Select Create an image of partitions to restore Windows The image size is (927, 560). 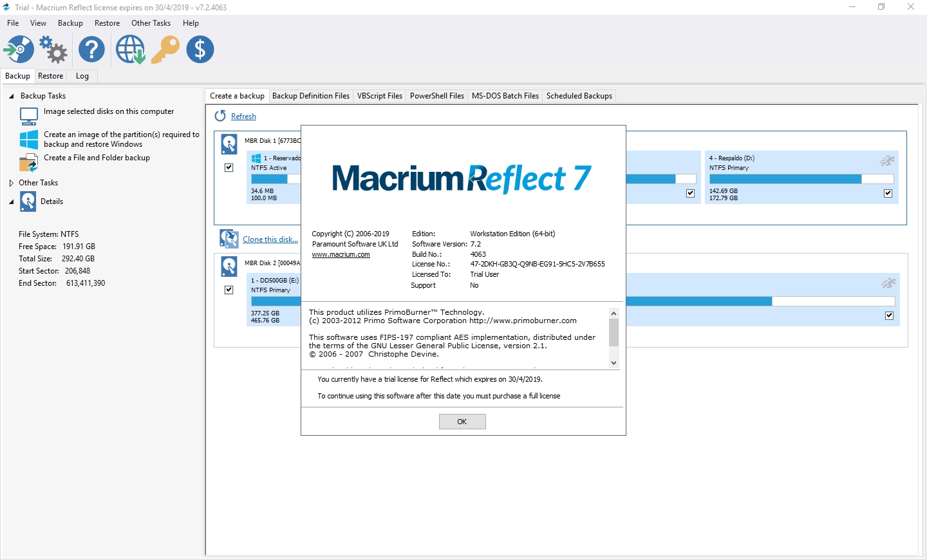122,139
